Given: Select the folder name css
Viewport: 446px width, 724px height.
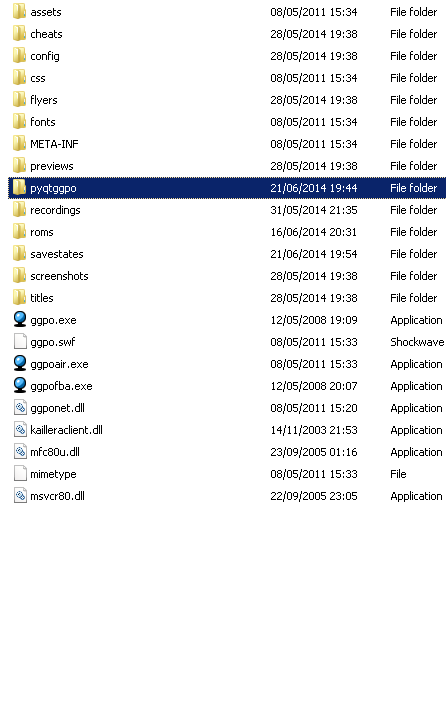Looking at the screenshot, I should point(38,78).
